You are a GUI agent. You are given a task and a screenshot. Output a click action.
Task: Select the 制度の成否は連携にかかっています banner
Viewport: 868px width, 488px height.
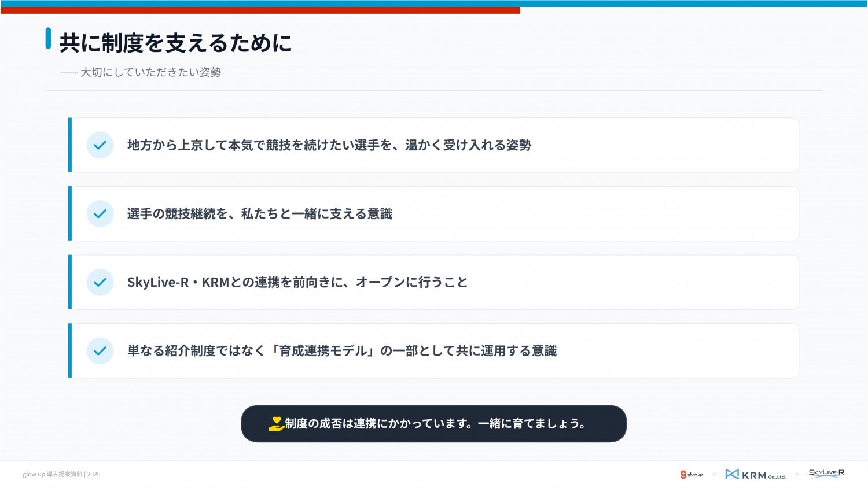click(x=434, y=424)
